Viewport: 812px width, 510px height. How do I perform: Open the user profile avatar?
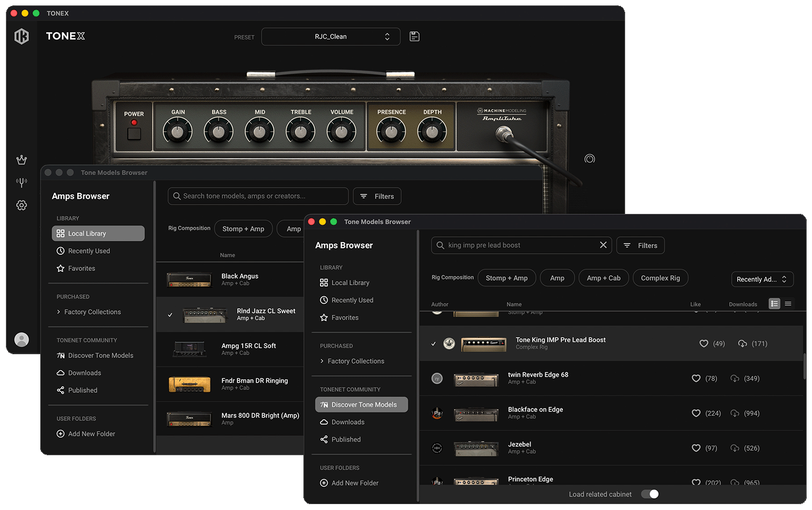tap(21, 340)
